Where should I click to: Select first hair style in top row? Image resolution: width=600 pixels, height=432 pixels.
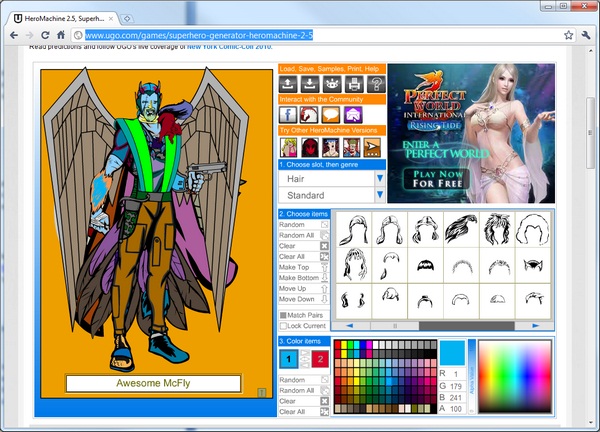[354, 230]
